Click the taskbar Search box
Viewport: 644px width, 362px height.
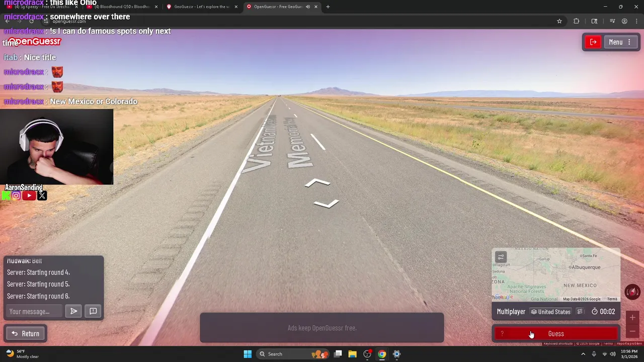293,354
